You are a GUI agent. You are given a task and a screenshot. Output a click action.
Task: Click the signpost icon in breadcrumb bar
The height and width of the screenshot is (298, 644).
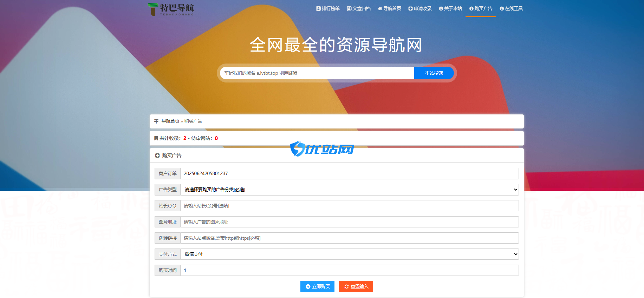point(156,121)
